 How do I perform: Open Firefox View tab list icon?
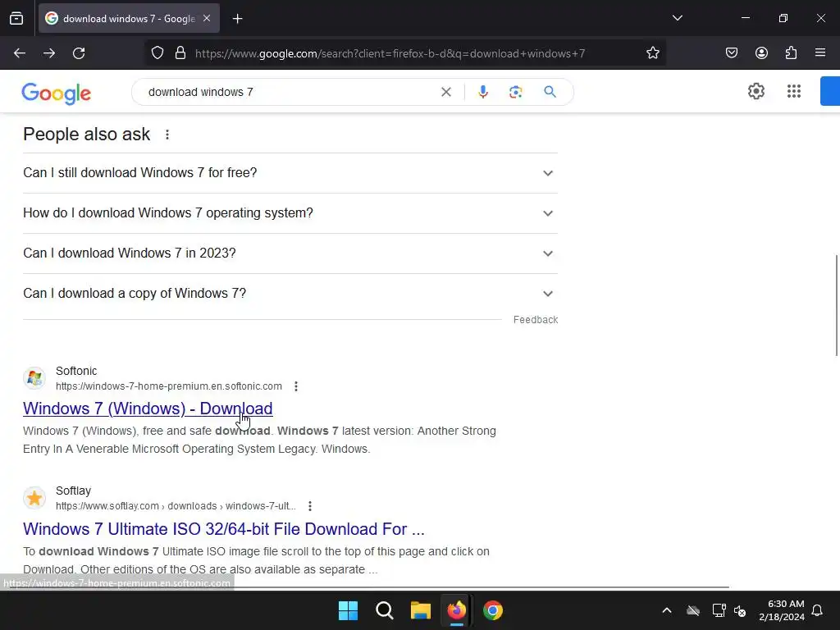pyautogui.click(x=16, y=18)
